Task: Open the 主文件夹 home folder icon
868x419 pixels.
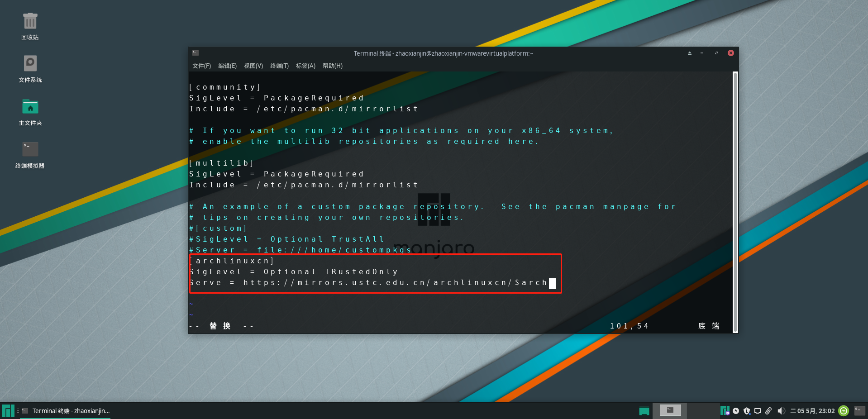Action: coord(30,112)
